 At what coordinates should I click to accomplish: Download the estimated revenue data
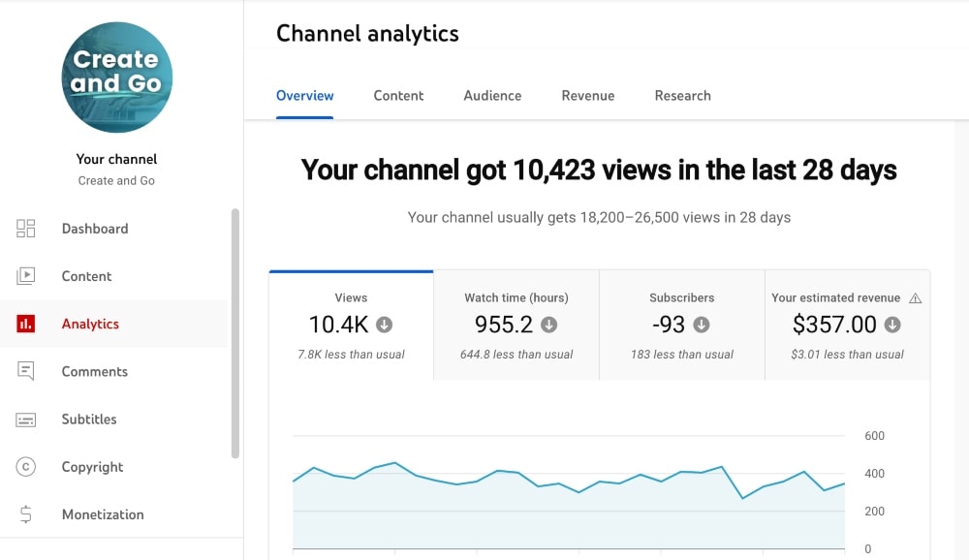[891, 325]
